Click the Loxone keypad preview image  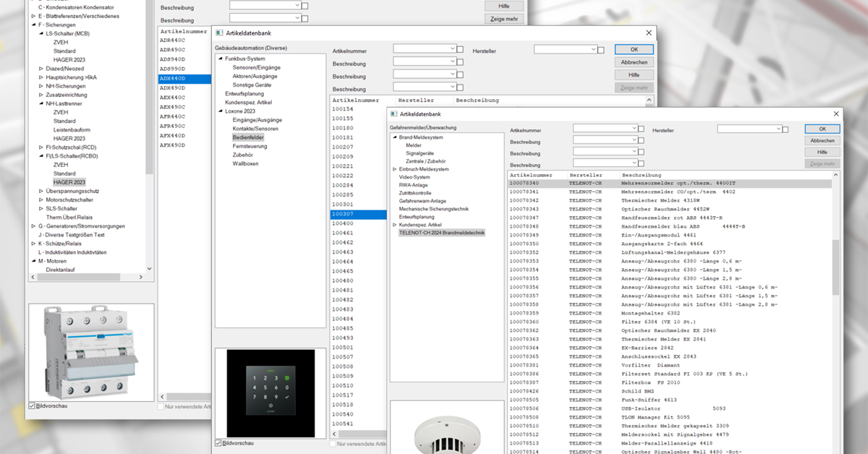(269, 393)
